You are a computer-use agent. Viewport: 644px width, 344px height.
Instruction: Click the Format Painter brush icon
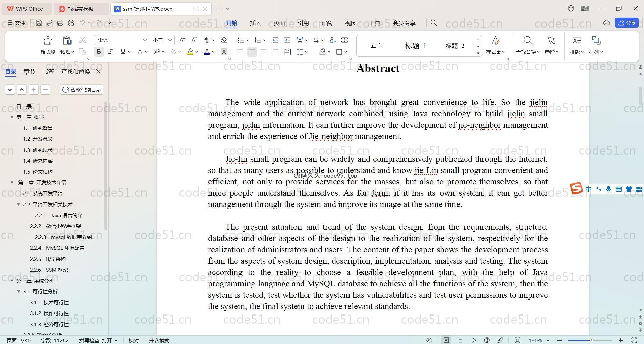coord(48,41)
